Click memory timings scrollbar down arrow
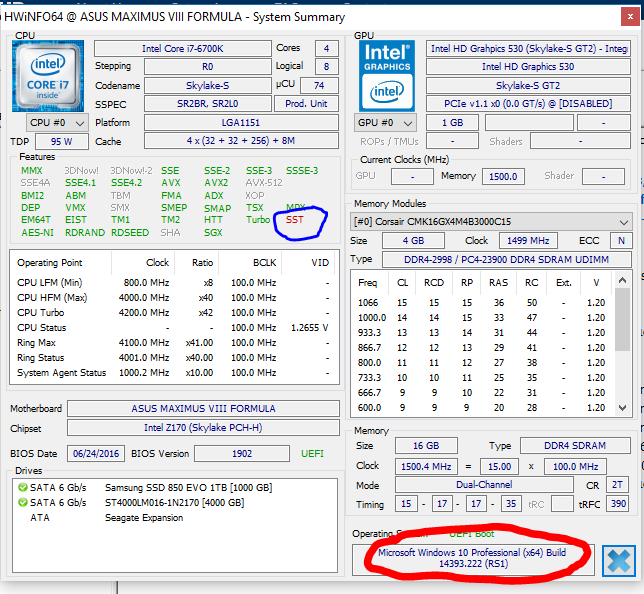This screenshot has width=644, height=594. pos(622,408)
